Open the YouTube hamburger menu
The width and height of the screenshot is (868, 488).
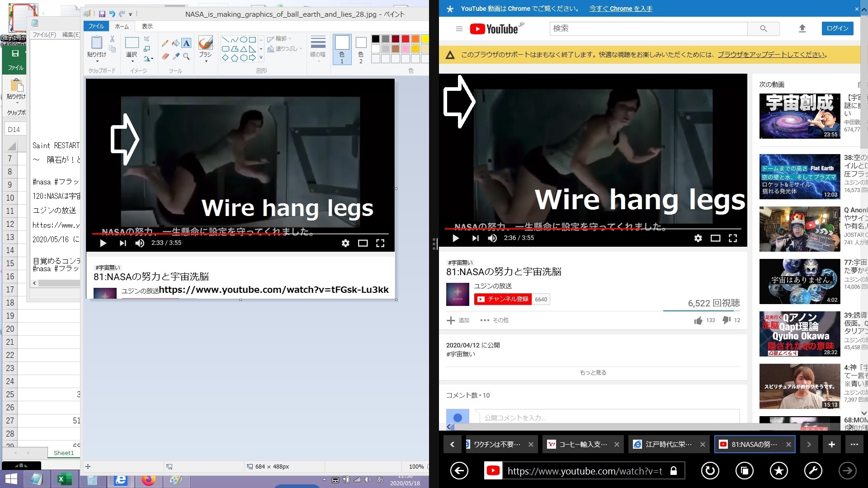pos(459,29)
